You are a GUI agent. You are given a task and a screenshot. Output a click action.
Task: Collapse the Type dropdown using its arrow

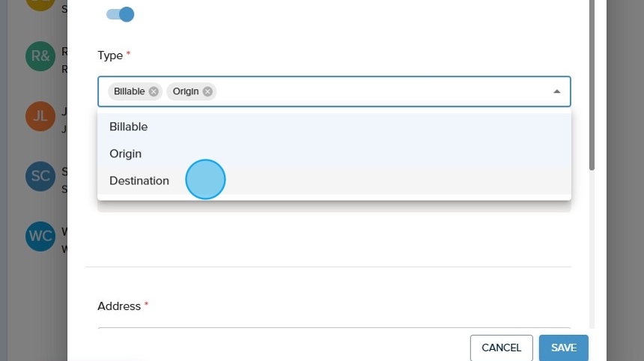coord(556,91)
